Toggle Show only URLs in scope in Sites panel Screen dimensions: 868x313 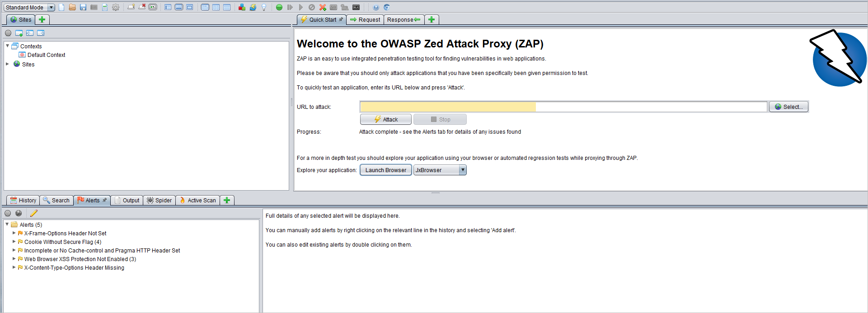tap(8, 33)
